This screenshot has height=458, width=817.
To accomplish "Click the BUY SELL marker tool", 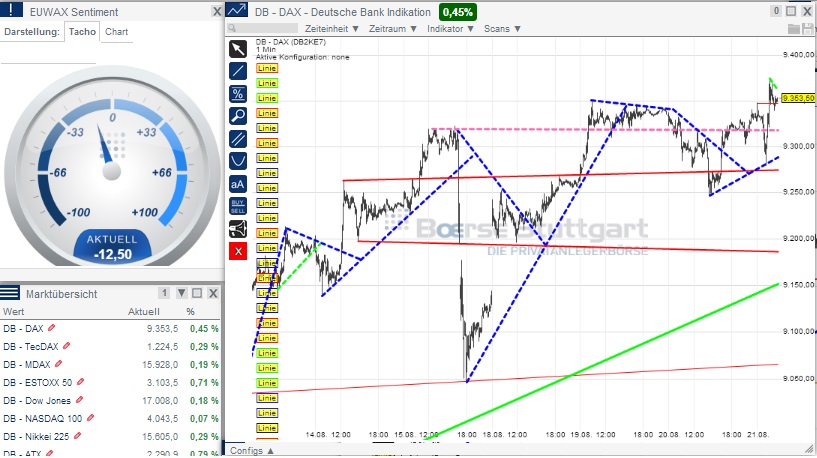I will tap(238, 206).
